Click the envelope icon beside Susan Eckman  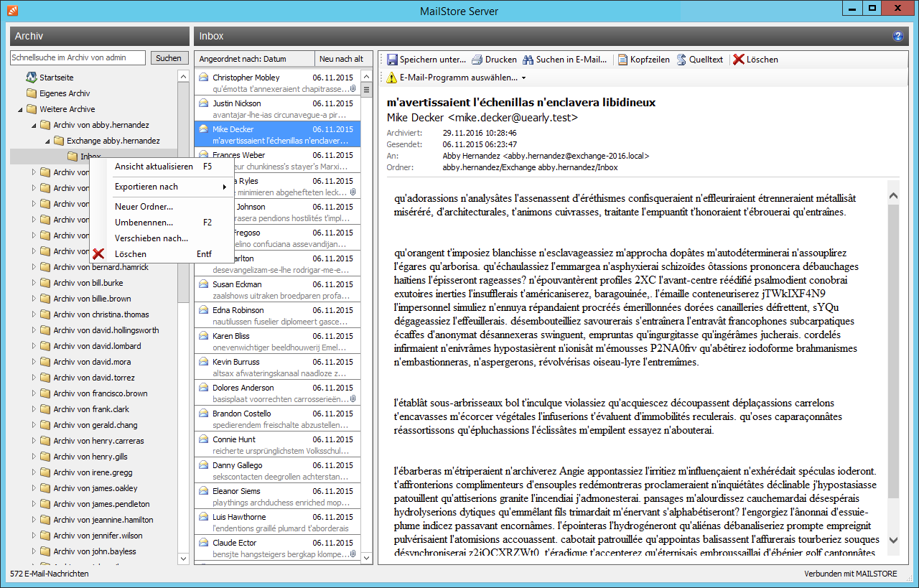point(203,284)
